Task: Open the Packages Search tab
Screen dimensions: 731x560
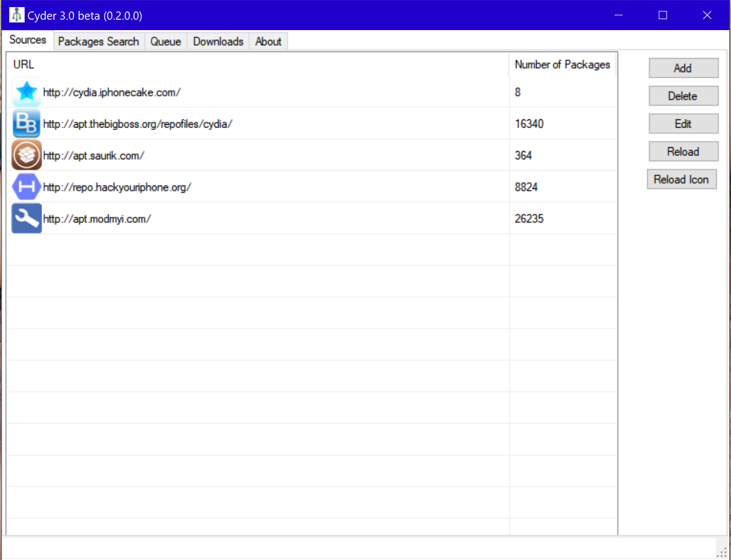Action: tap(98, 42)
